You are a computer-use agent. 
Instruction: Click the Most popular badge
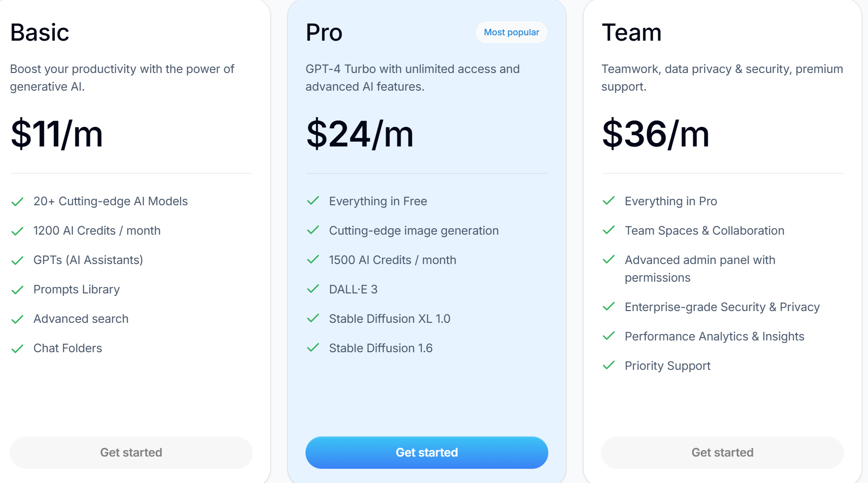511,32
